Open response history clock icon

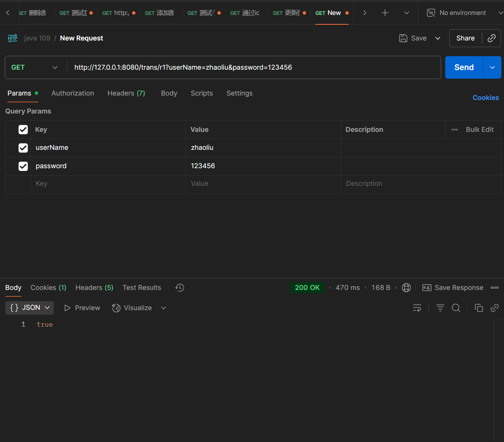point(180,288)
